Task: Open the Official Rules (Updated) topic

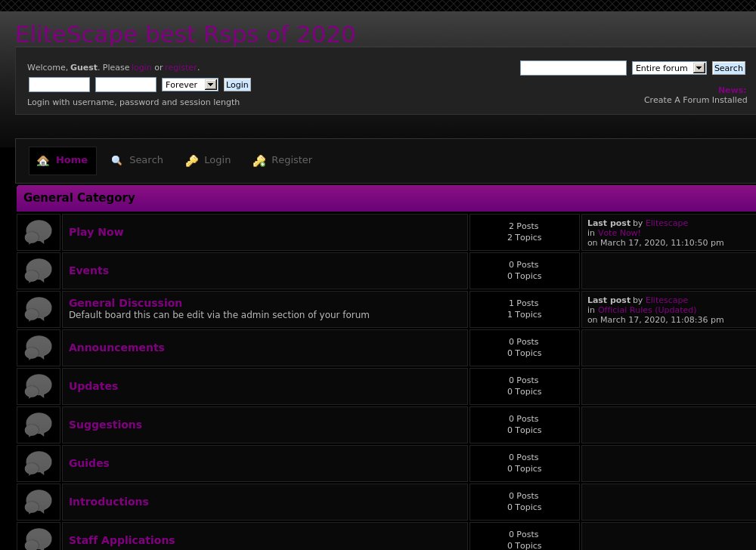Action: [646, 310]
